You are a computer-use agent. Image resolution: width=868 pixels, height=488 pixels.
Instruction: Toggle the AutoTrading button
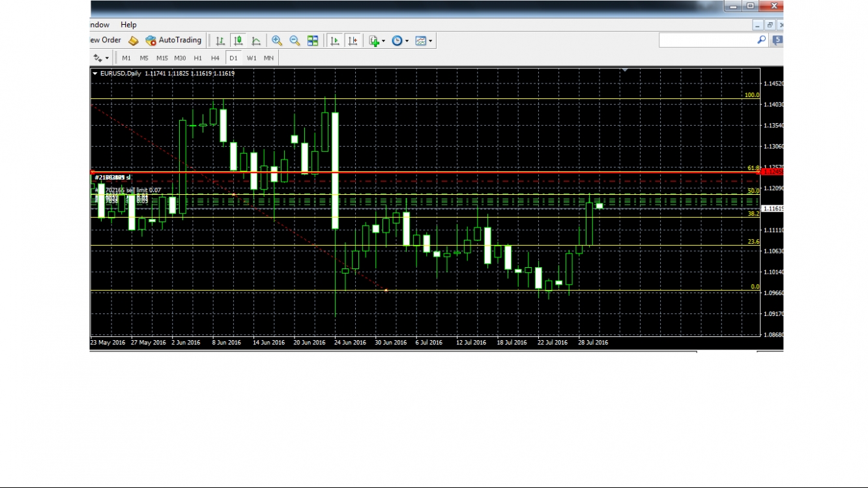(173, 40)
